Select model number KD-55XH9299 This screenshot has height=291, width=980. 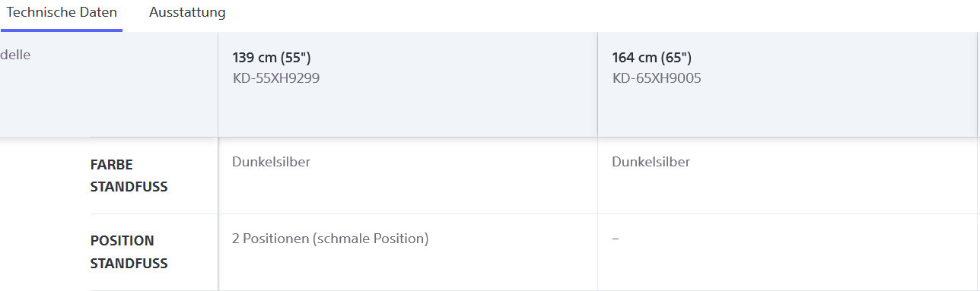pos(275,77)
